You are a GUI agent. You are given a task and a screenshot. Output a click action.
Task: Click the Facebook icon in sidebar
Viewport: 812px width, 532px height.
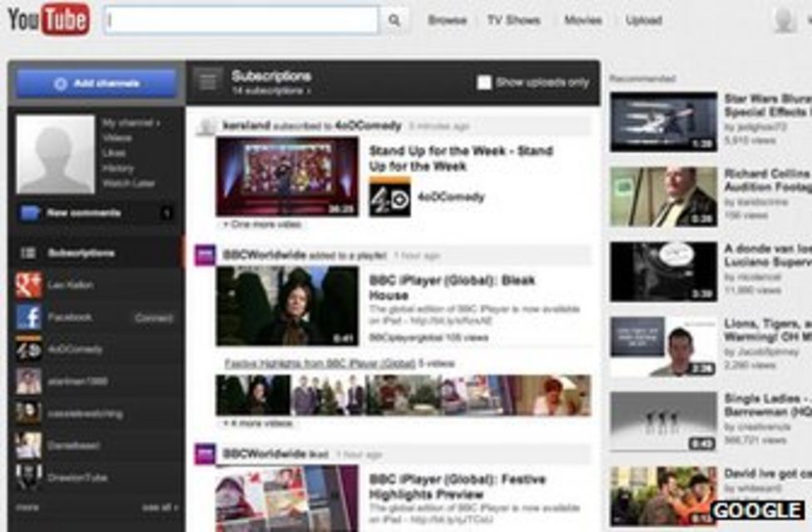click(28, 317)
